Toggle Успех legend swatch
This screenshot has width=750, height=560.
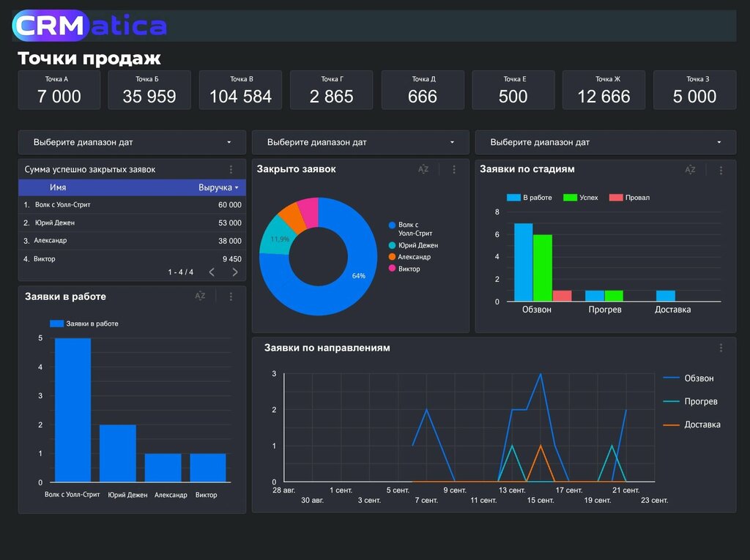570,198
